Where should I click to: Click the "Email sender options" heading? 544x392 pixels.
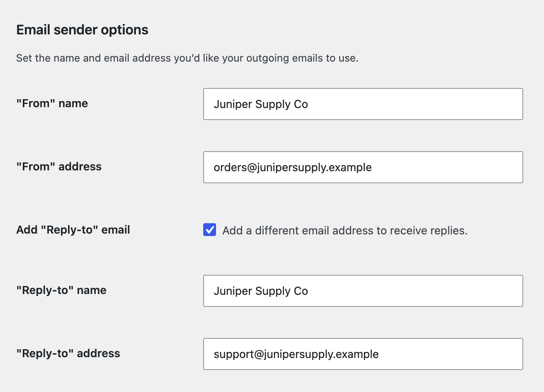(82, 30)
